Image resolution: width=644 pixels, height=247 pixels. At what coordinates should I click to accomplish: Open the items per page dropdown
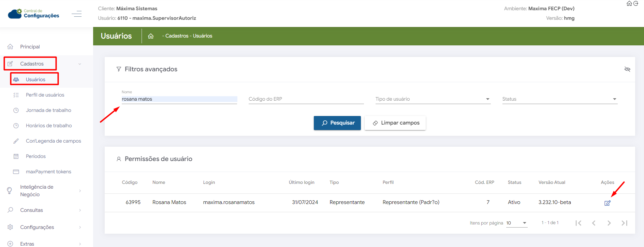click(517, 223)
